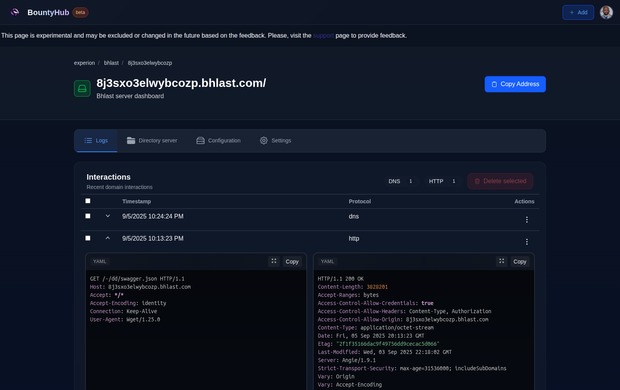Click the http protocol cell
620x390 pixels.
click(354, 239)
